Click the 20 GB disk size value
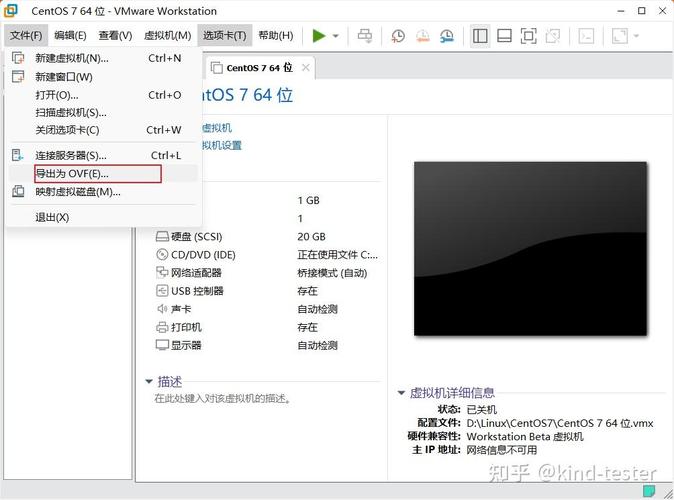Screen dimensions: 674x500 [x=311, y=237]
